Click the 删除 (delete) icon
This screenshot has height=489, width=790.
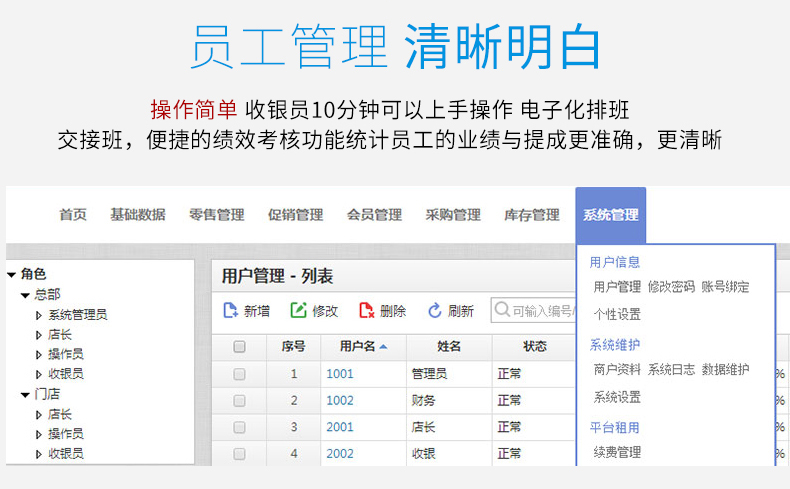[x=366, y=311]
